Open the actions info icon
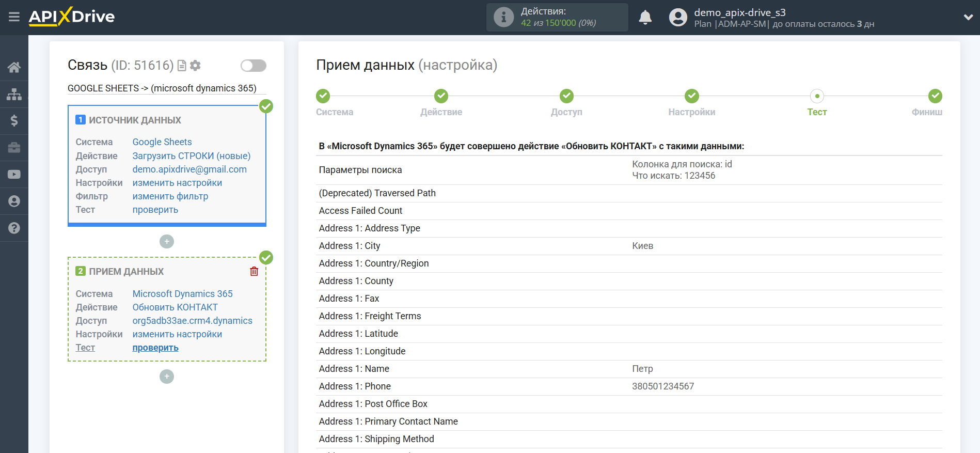 pyautogui.click(x=503, y=17)
